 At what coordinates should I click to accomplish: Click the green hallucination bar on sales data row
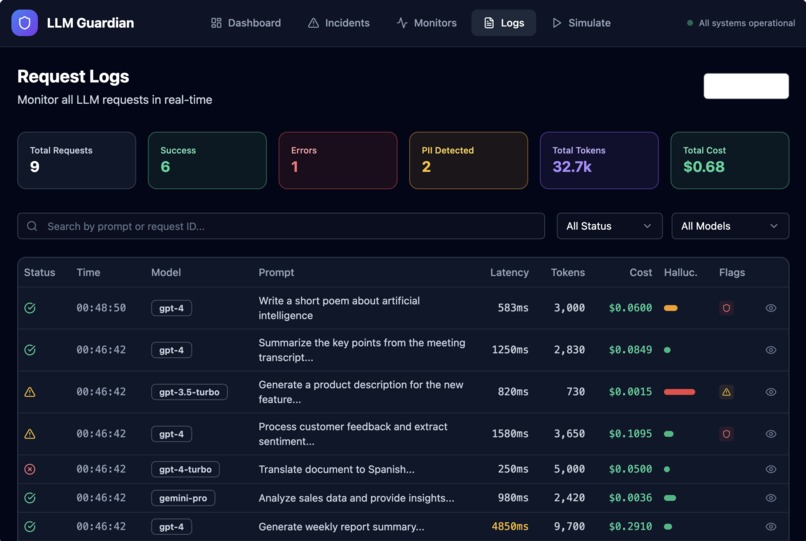670,498
